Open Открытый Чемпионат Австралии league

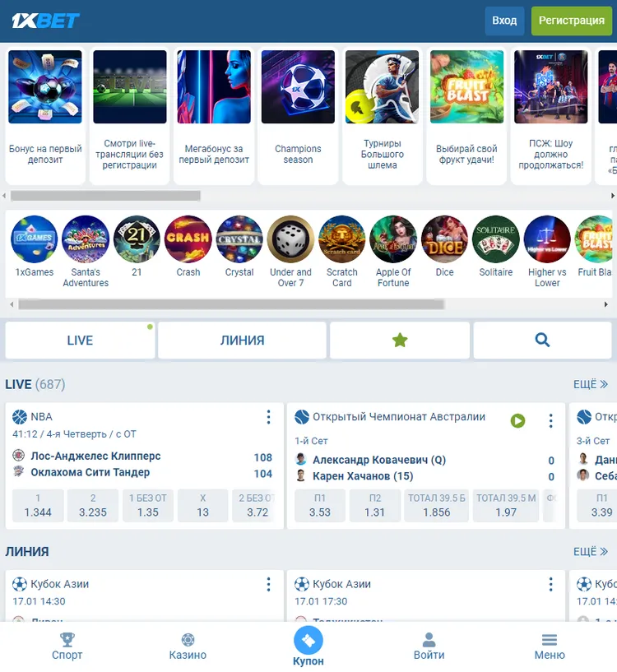pos(399,417)
